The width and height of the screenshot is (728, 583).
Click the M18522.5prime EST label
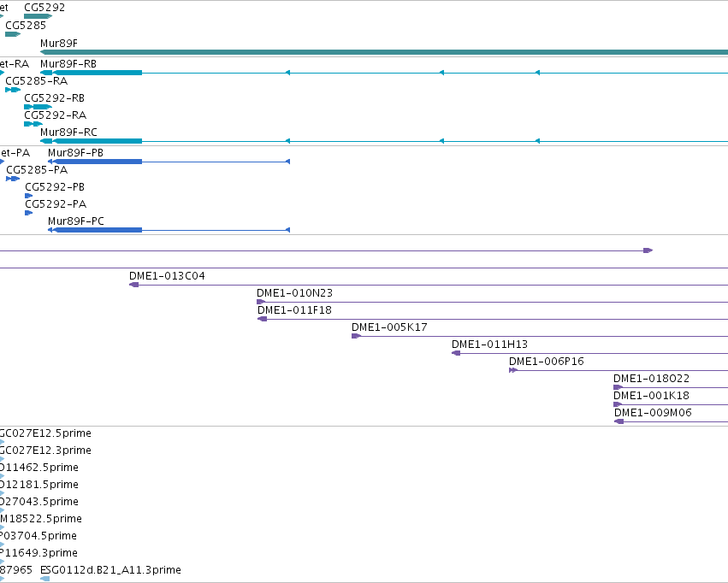tap(41, 519)
